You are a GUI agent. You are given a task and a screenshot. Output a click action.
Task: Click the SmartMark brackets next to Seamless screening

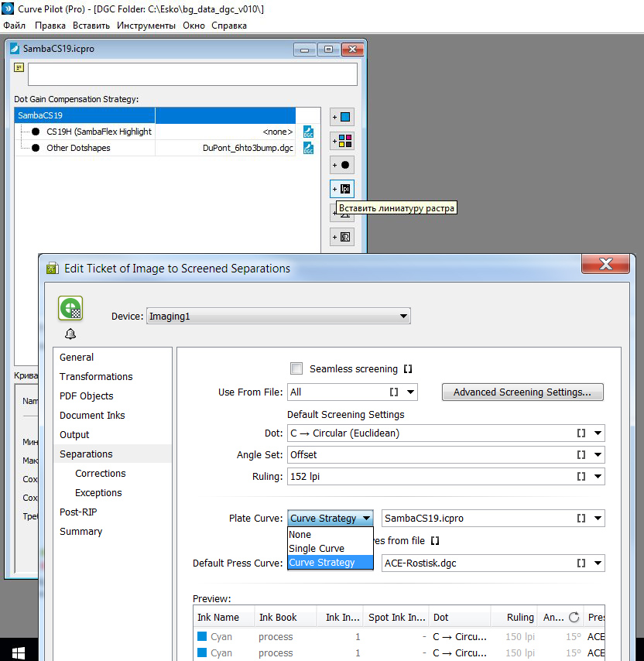(408, 369)
